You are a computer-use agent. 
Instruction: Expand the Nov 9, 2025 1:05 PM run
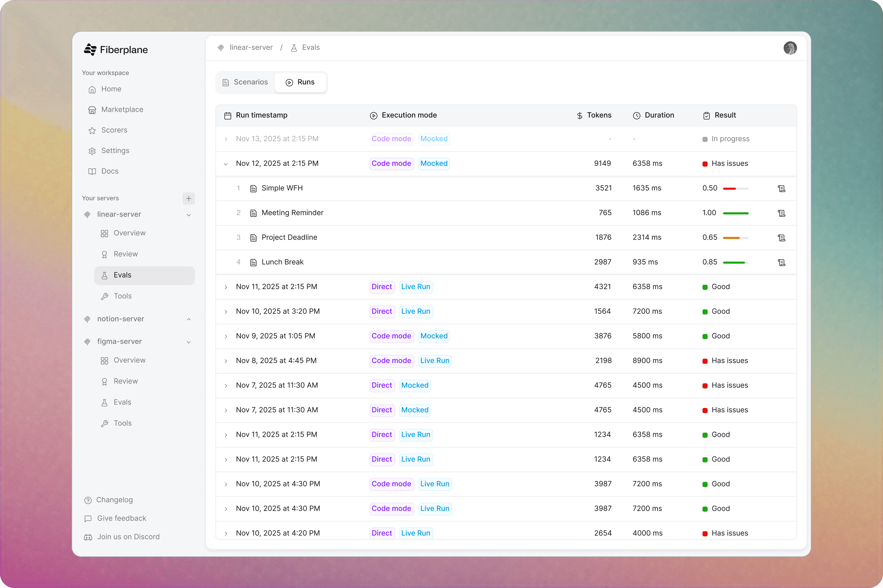point(226,336)
